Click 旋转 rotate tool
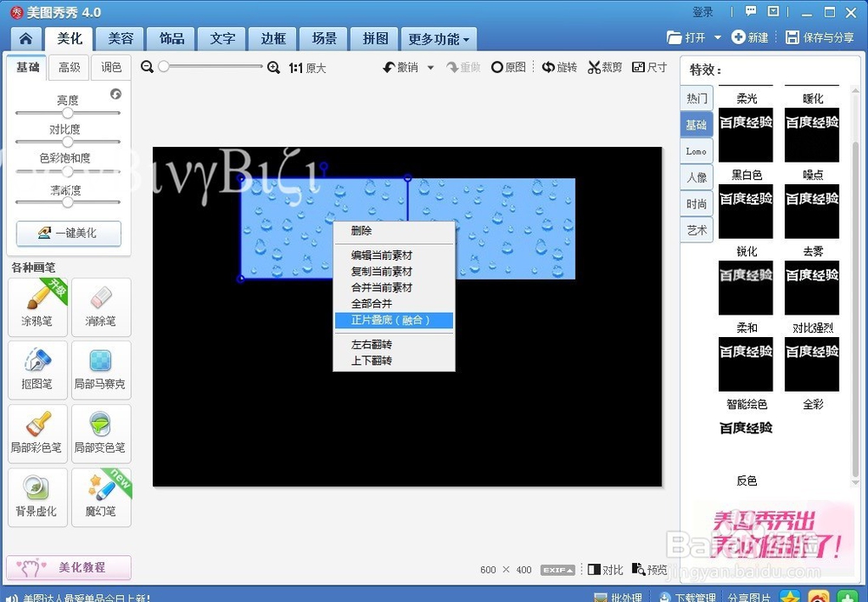868x602 pixels. 560,68
